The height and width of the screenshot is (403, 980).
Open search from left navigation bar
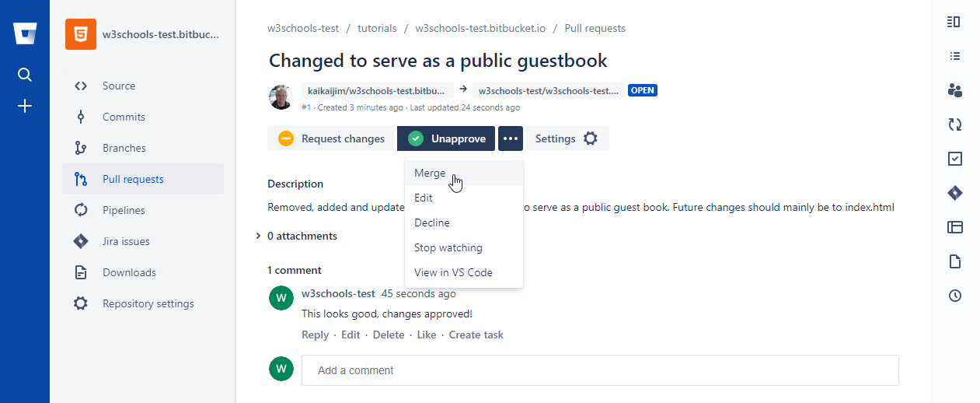[x=25, y=75]
